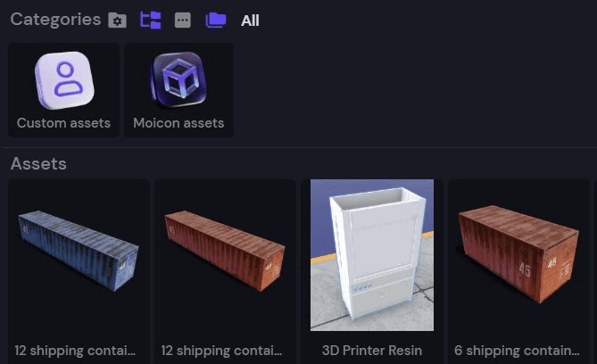The width and height of the screenshot is (597, 364).
Task: Open the category folder settings gear icon
Action: (x=117, y=21)
